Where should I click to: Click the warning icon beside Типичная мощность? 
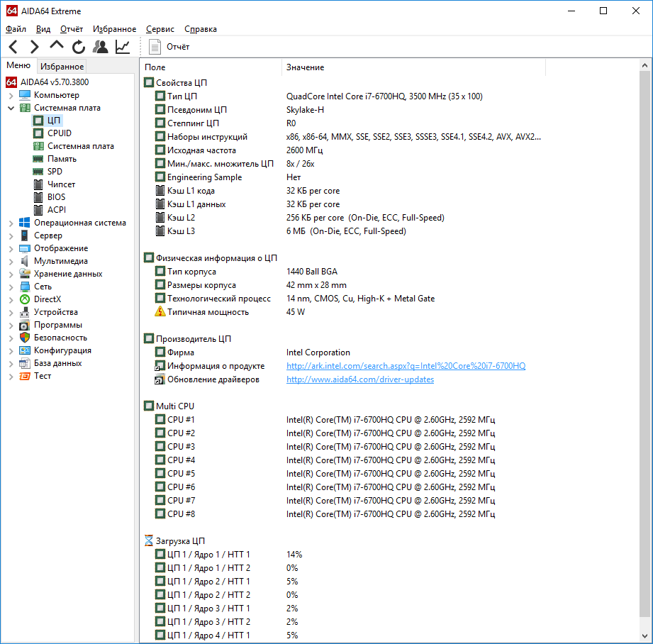[x=160, y=311]
